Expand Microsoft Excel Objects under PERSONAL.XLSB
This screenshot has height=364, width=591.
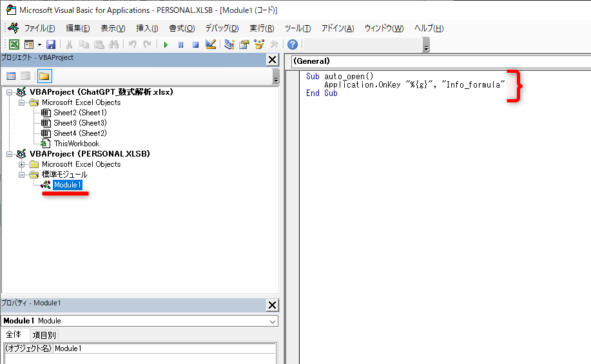(x=21, y=164)
